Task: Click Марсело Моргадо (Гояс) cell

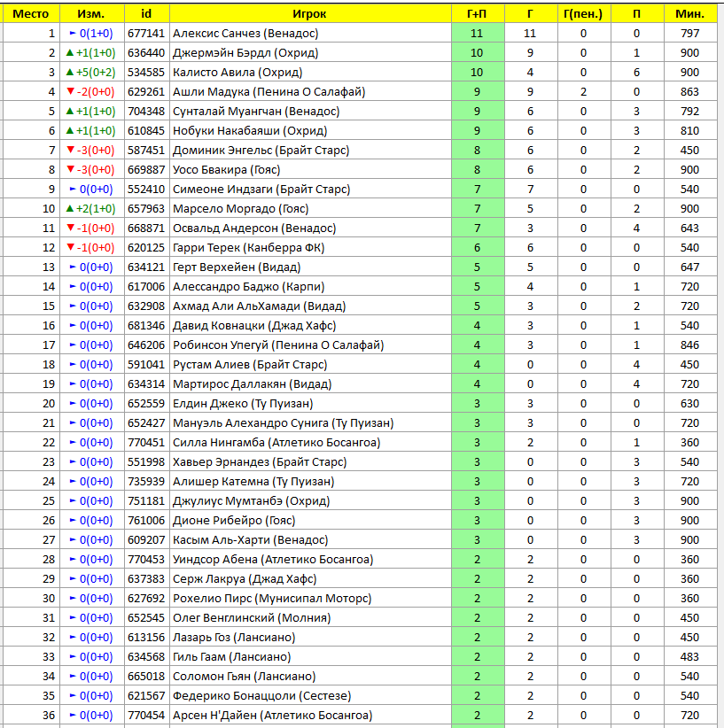Action: [x=310, y=209]
